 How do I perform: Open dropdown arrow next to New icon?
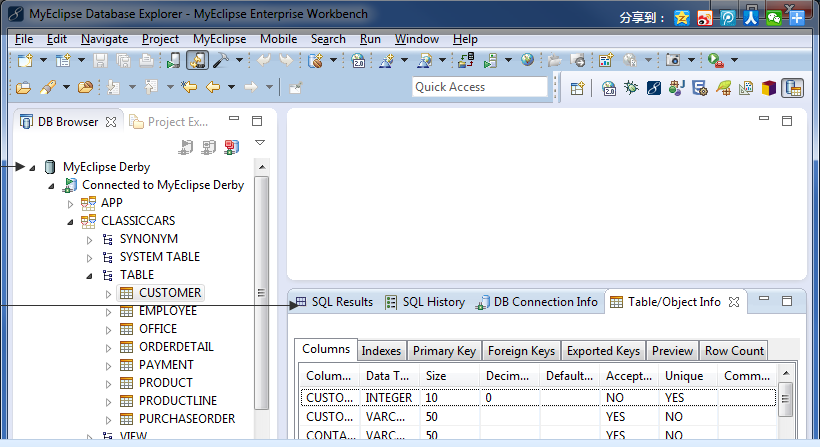[43, 61]
